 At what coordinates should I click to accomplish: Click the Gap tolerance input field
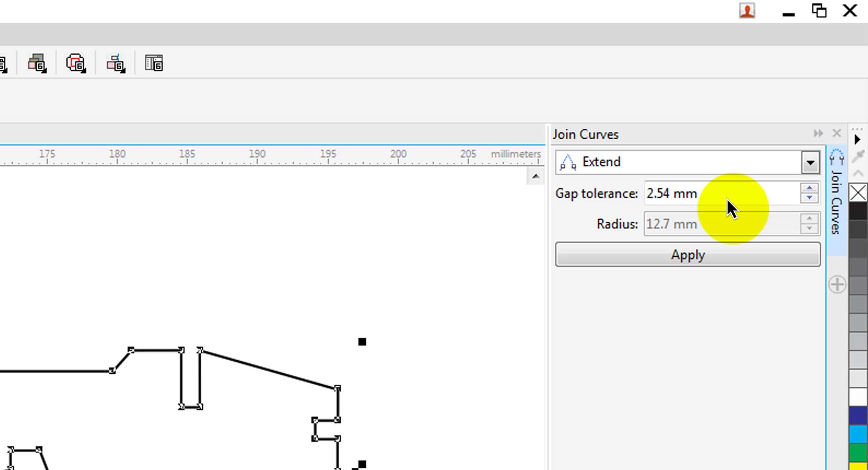[x=722, y=193]
